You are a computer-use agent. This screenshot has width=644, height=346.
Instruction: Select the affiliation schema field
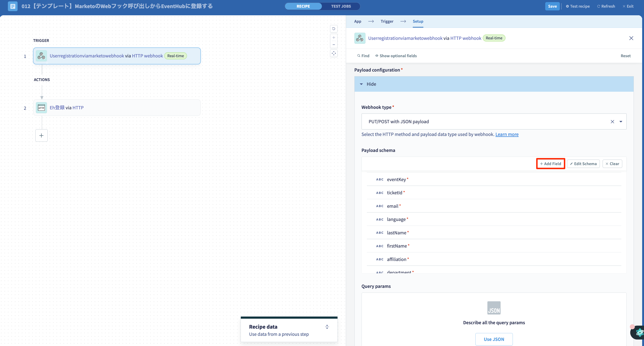pos(494,259)
